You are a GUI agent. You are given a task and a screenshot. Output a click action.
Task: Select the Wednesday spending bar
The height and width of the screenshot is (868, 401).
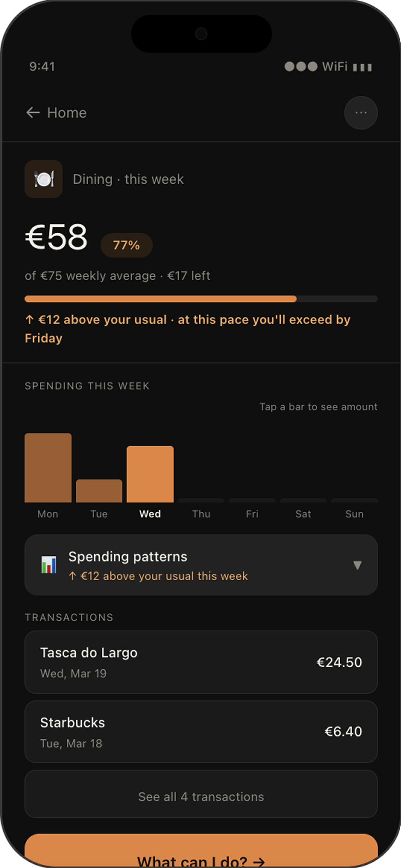(150, 474)
